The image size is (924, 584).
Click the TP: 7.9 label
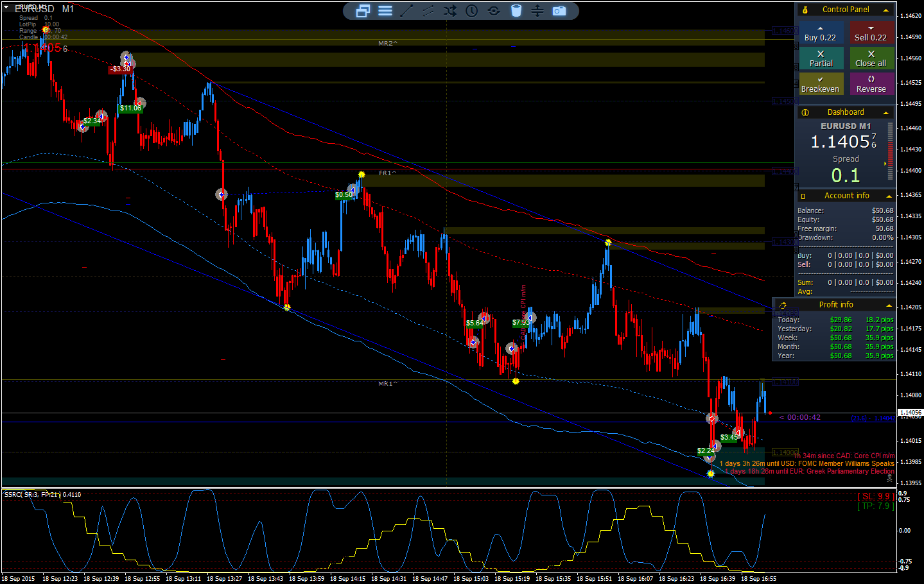coord(876,506)
